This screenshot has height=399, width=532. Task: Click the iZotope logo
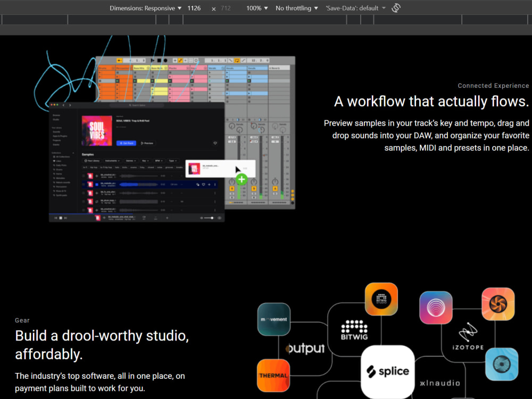[468, 336]
